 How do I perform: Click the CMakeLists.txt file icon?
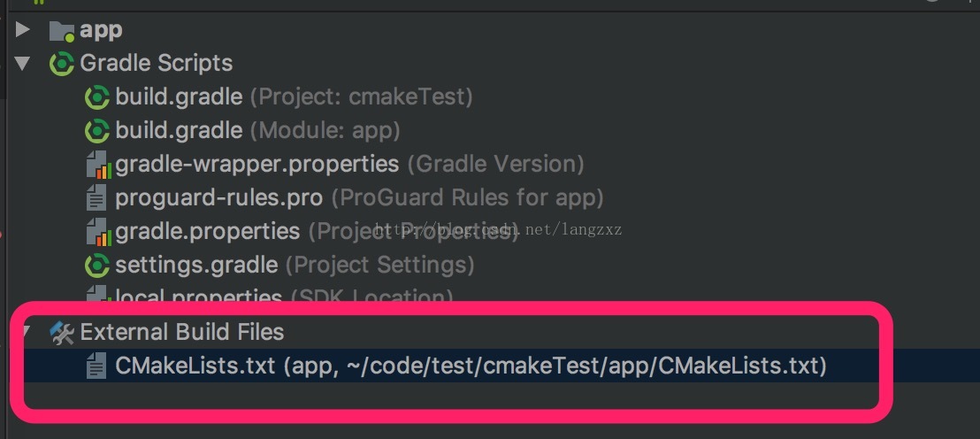pos(96,366)
